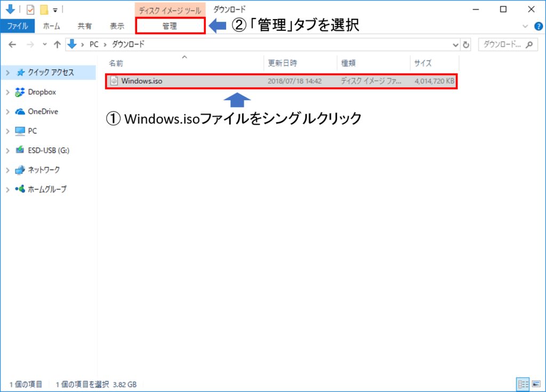Click the ダウンロード search box

pyautogui.click(x=508, y=45)
